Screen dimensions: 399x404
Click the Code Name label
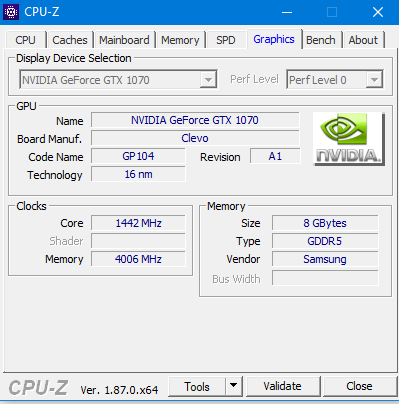click(56, 157)
